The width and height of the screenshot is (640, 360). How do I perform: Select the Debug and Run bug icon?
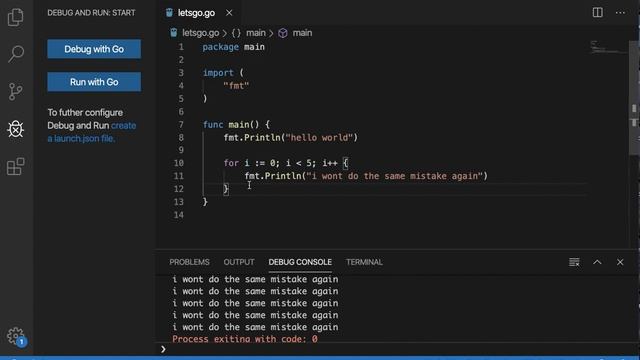(x=16, y=129)
